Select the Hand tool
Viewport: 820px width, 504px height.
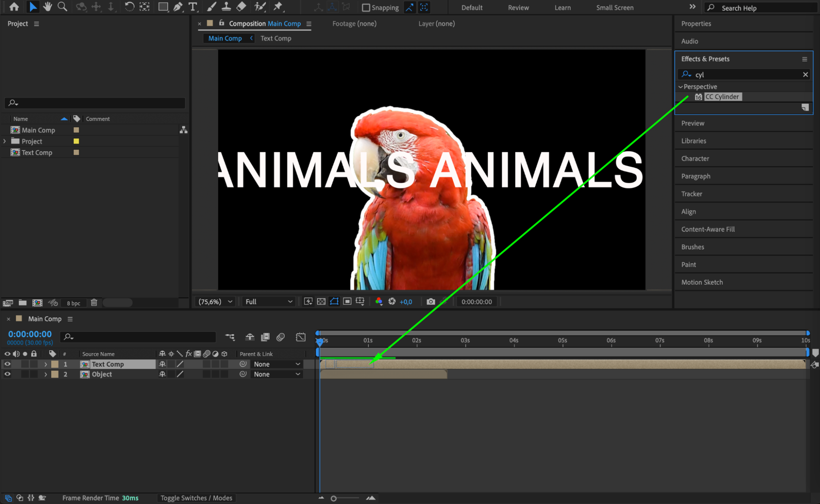48,7
